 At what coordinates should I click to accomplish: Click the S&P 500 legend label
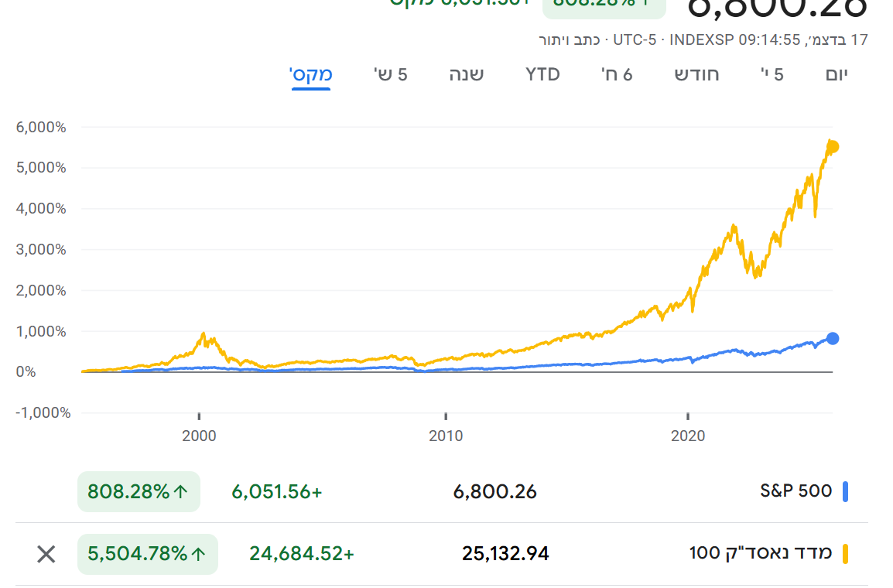(797, 491)
